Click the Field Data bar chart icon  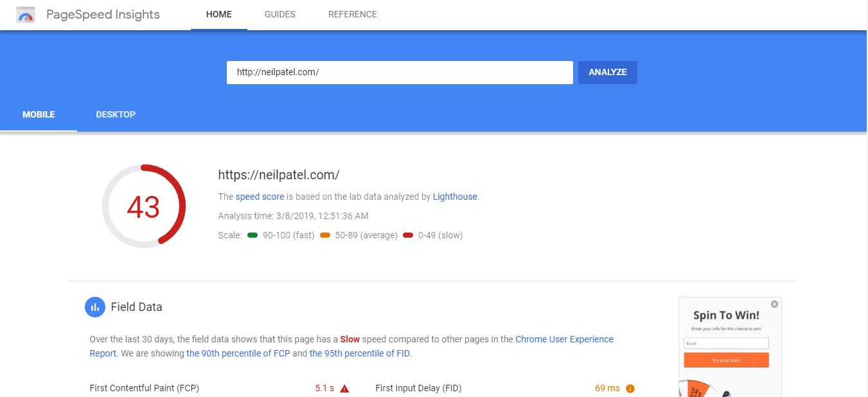[x=94, y=307]
